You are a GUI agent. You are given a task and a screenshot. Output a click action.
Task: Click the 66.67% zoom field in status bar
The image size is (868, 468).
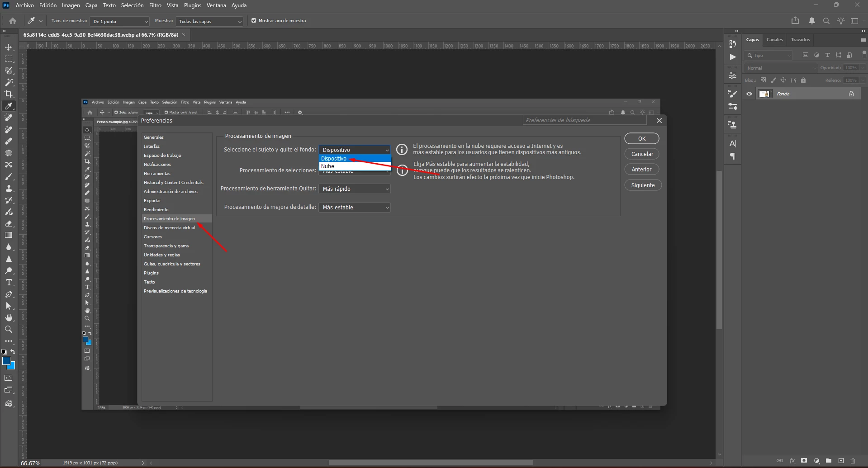tap(31, 463)
